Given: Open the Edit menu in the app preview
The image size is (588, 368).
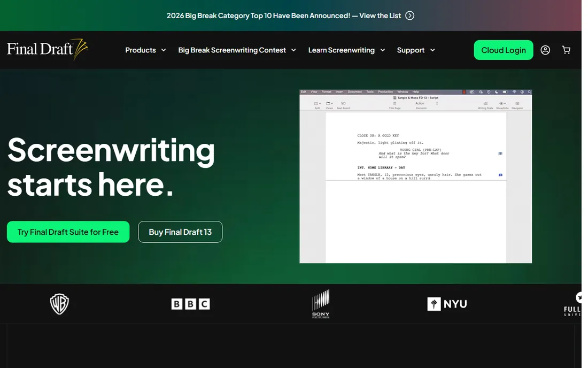Looking at the screenshot, I should pyautogui.click(x=304, y=92).
